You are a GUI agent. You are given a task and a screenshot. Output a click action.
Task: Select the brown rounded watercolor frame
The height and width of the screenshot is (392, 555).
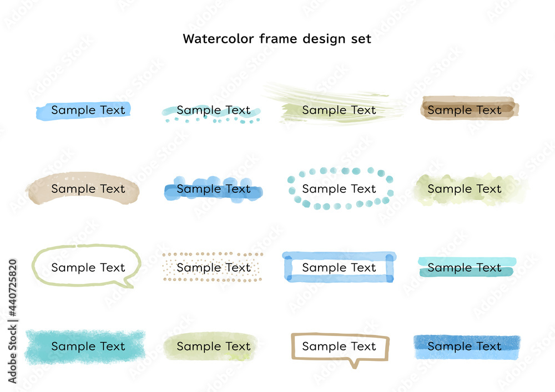click(470, 108)
